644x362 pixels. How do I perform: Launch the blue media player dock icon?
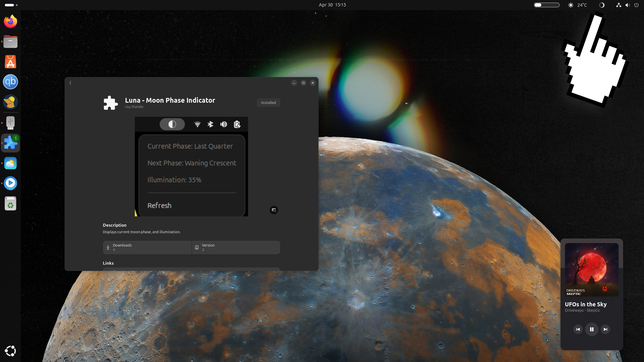point(10,183)
